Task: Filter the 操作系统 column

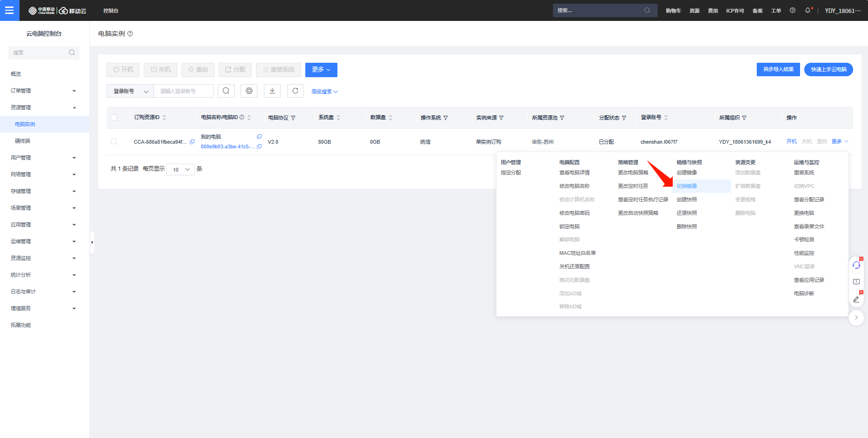Action: 445,118
